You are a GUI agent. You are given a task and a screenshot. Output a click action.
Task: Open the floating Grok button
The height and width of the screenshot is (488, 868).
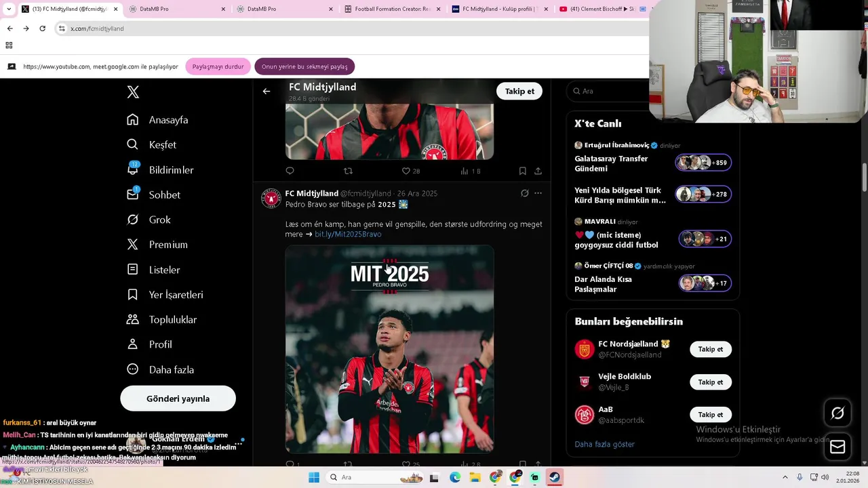coord(837,413)
